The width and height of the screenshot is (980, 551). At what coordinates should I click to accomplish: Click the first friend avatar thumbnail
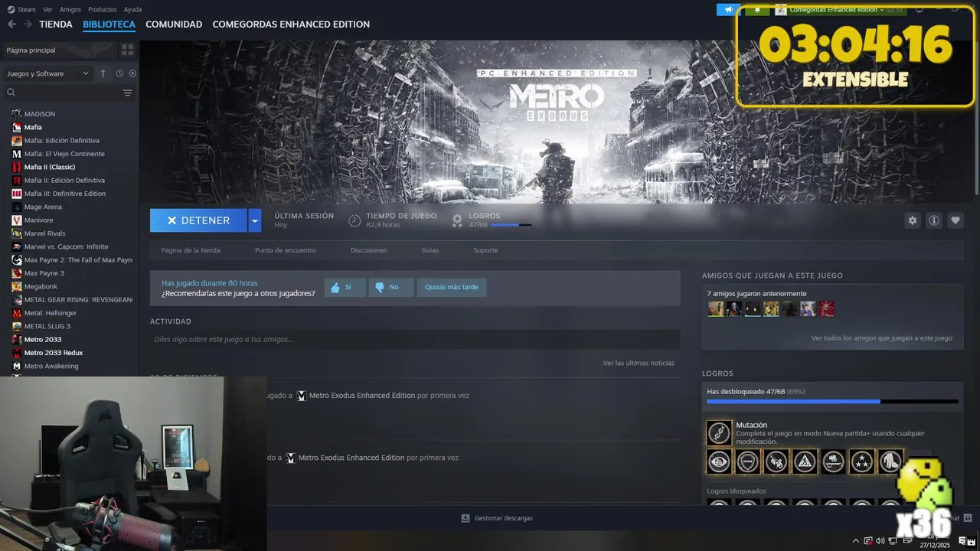[x=716, y=308]
